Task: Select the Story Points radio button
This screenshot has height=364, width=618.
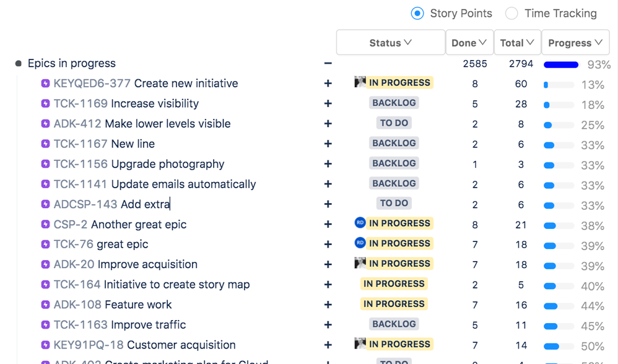Action: (x=417, y=14)
